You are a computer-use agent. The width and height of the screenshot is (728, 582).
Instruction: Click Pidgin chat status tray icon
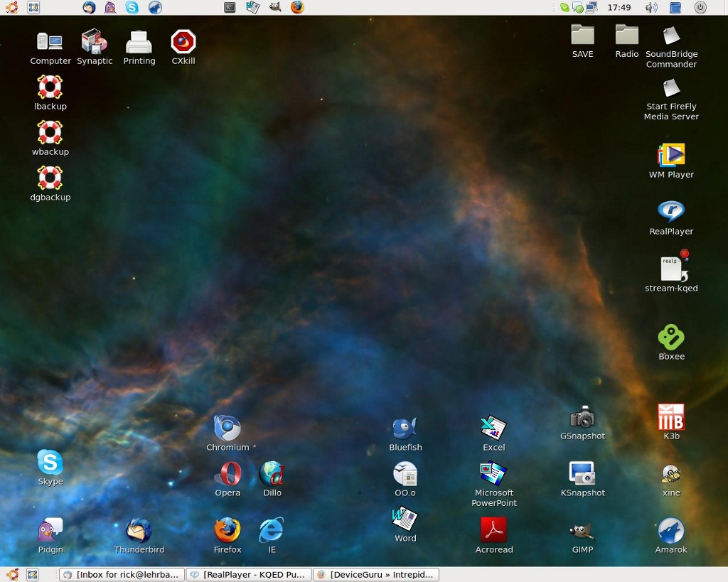pyautogui.click(x=578, y=7)
